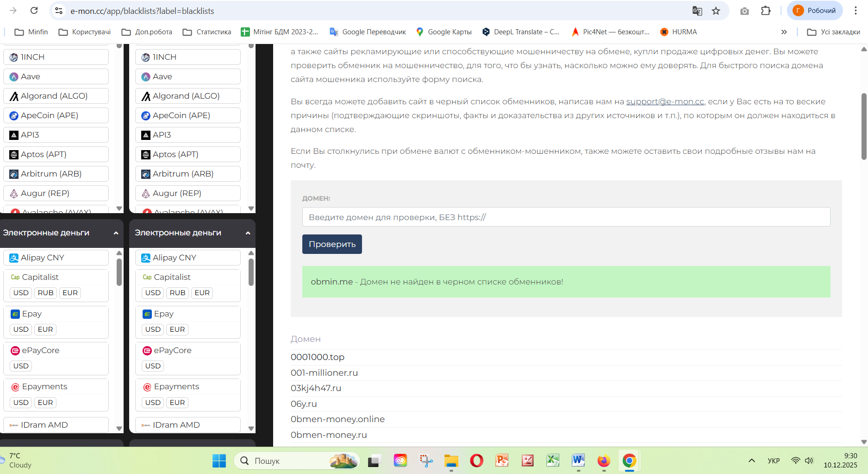Go forward with the browser arrow

tap(13, 11)
